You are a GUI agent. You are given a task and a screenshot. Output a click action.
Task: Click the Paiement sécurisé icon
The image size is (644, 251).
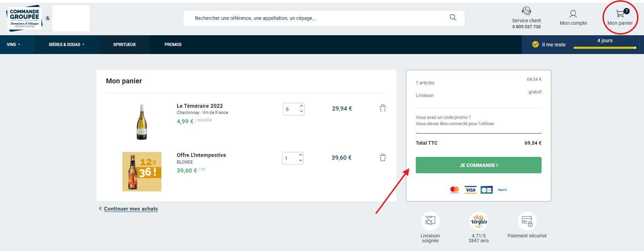[x=527, y=221]
